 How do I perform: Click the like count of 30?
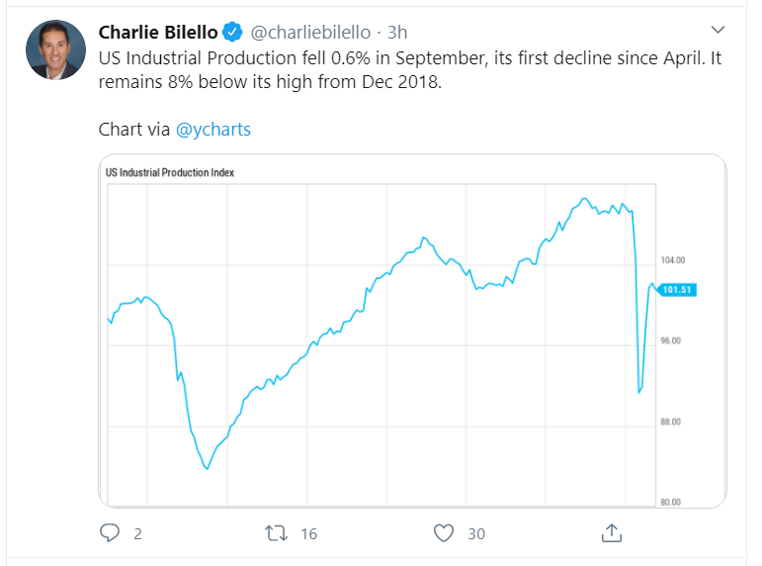pyautogui.click(x=476, y=534)
